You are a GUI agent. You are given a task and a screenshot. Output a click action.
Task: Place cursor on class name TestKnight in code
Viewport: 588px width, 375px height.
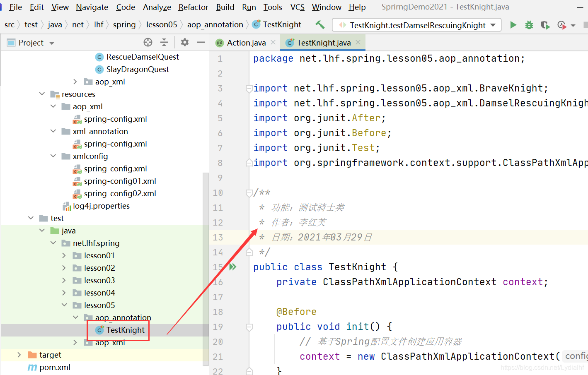(357, 267)
